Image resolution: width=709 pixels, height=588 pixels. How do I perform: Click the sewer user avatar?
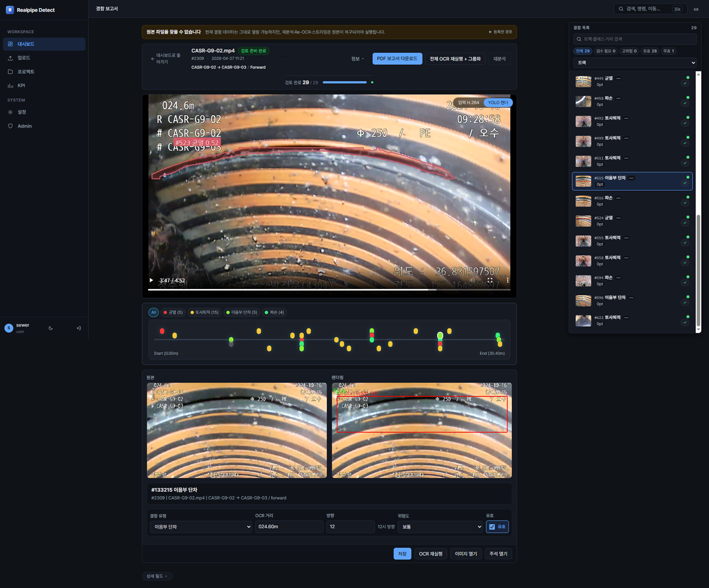coord(8,328)
